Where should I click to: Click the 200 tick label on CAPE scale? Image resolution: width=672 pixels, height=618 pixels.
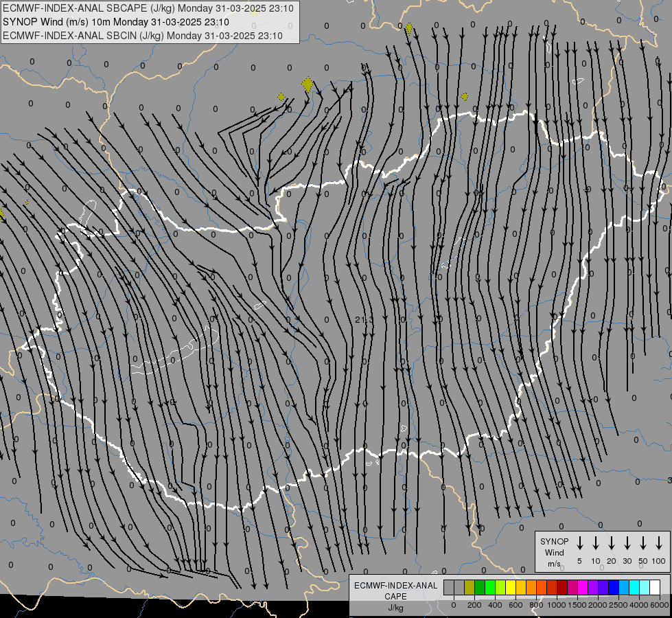point(474,605)
